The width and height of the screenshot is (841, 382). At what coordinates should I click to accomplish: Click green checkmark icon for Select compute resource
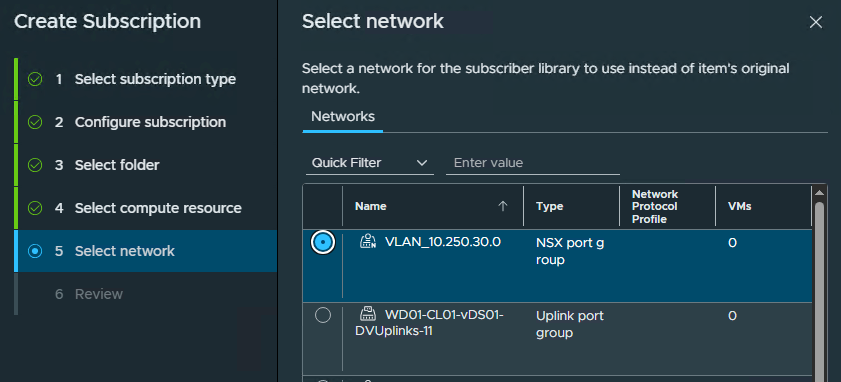click(35, 208)
